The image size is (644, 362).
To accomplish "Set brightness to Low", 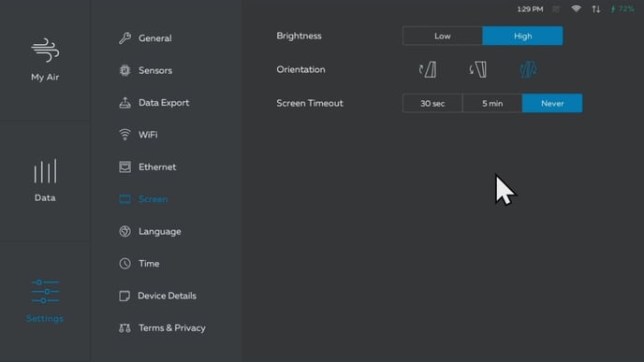I will click(x=443, y=36).
